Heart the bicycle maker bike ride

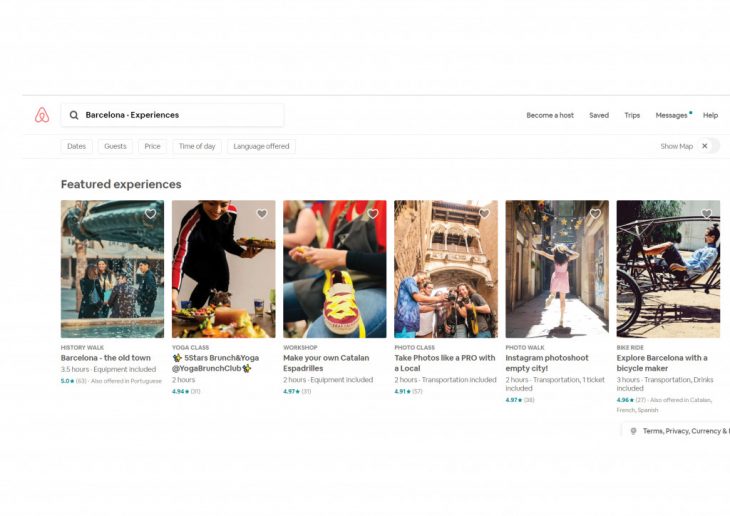pos(706,213)
